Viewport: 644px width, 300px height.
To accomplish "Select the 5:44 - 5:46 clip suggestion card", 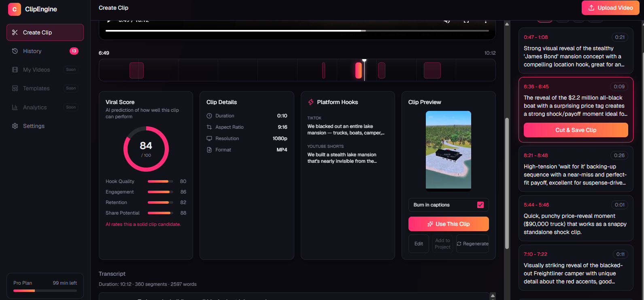I will 576,218.
